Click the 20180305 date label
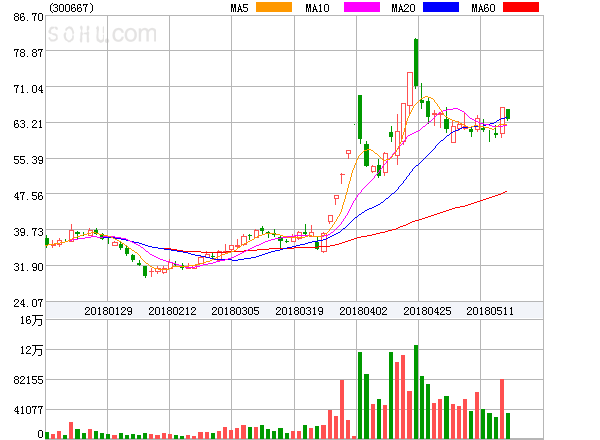The image size is (600, 440). click(x=235, y=311)
